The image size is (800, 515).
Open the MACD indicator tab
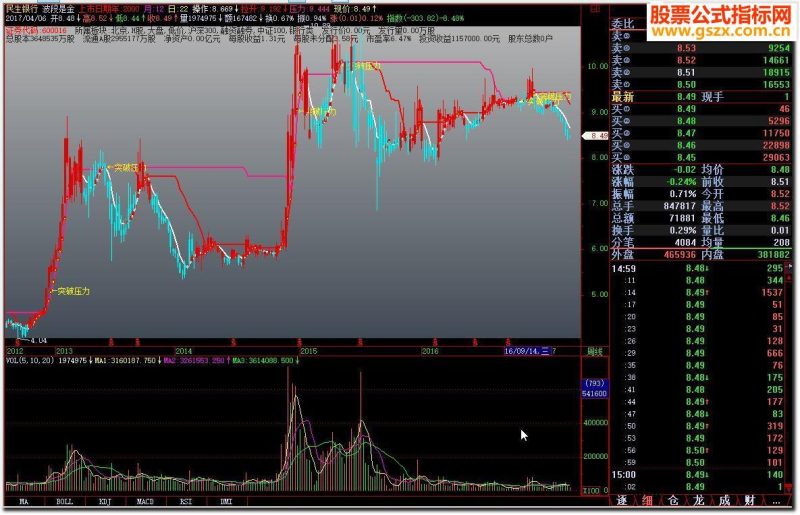(x=145, y=502)
